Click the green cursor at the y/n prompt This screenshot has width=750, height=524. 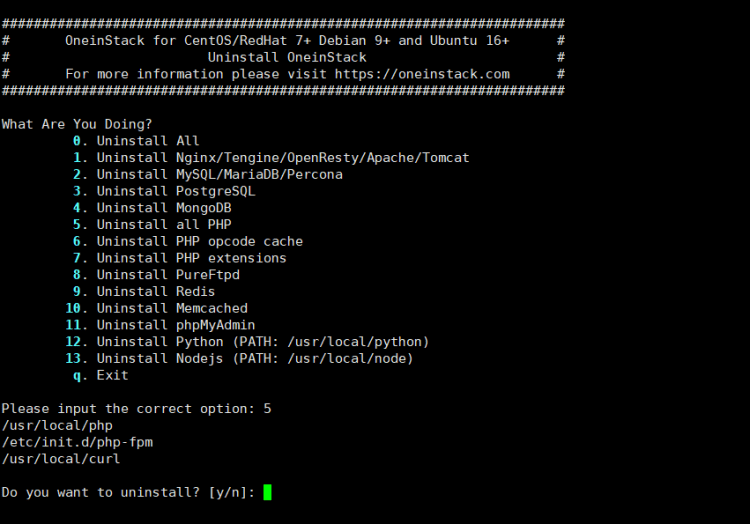pyautogui.click(x=267, y=492)
